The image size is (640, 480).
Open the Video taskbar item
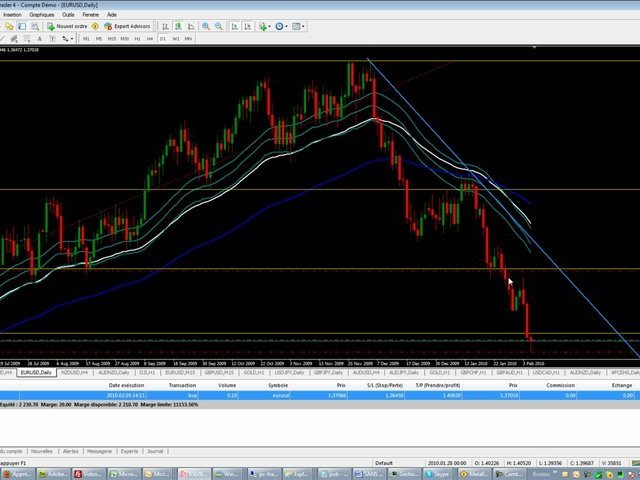click(x=89, y=474)
